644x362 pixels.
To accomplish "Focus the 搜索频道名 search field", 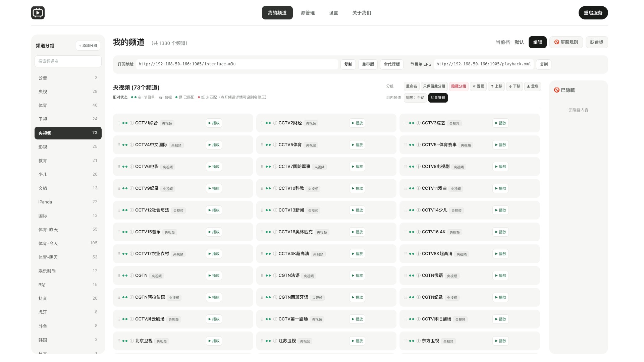I will click(x=68, y=61).
